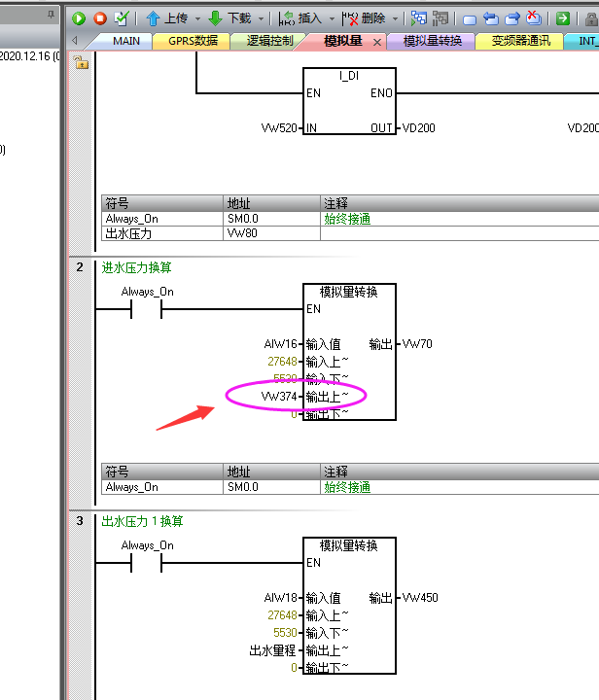Open the Insert (插入) dropdown arrow
The height and width of the screenshot is (700, 599).
coord(334,17)
